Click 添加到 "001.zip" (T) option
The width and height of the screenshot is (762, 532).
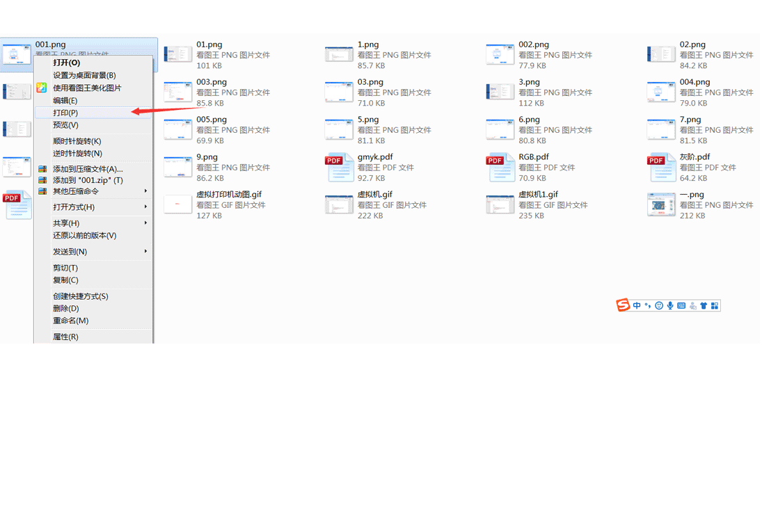(x=88, y=180)
